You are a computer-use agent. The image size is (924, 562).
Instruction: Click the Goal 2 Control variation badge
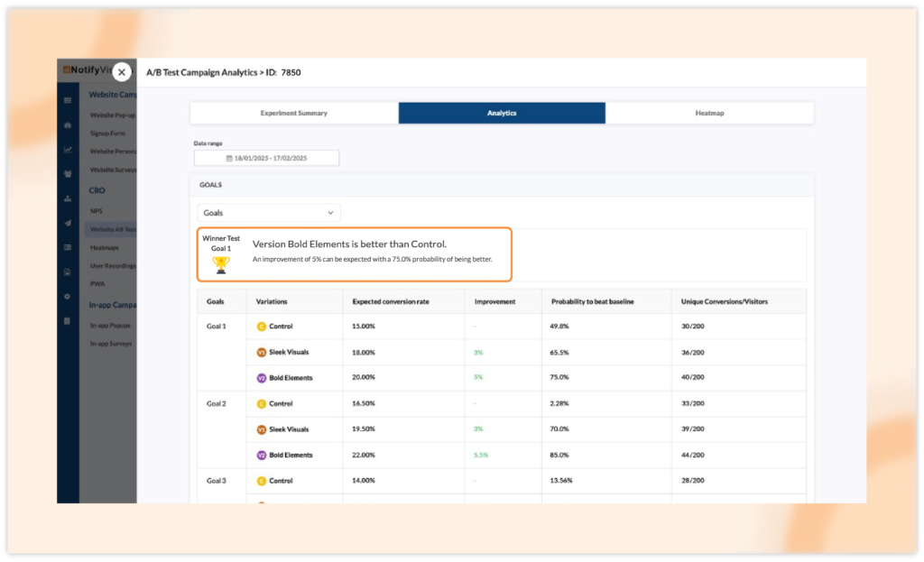[261, 404]
